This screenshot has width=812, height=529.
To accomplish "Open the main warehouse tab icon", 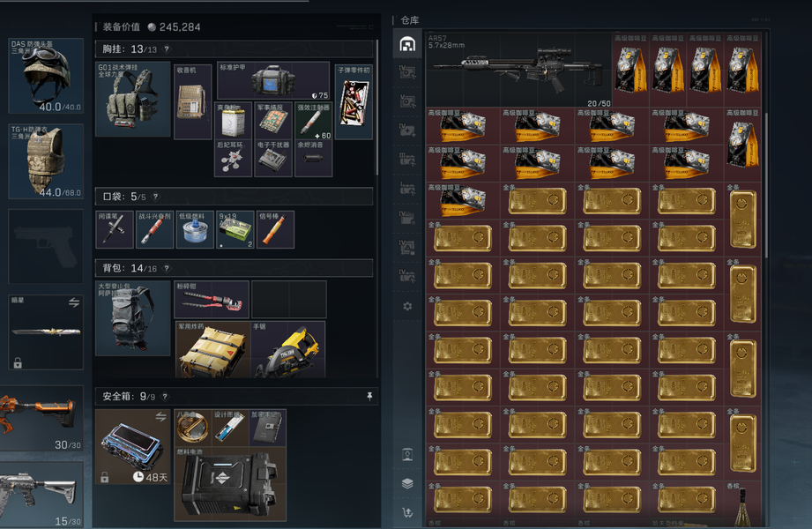I will click(407, 44).
